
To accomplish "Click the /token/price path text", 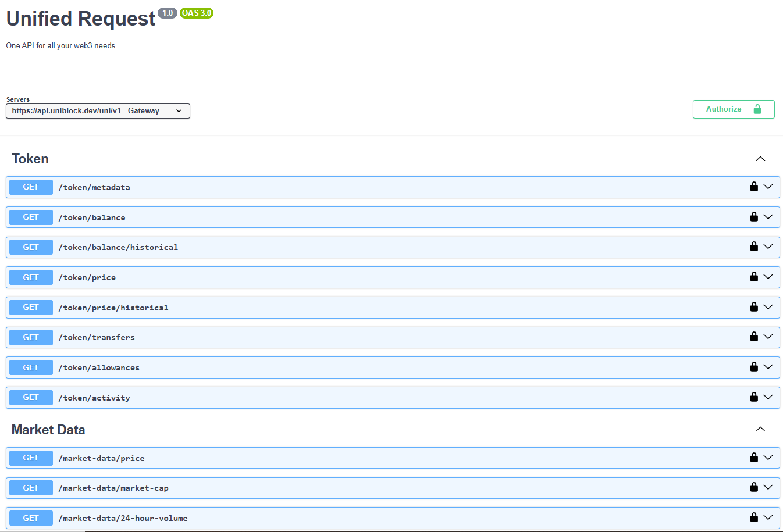I will click(87, 277).
